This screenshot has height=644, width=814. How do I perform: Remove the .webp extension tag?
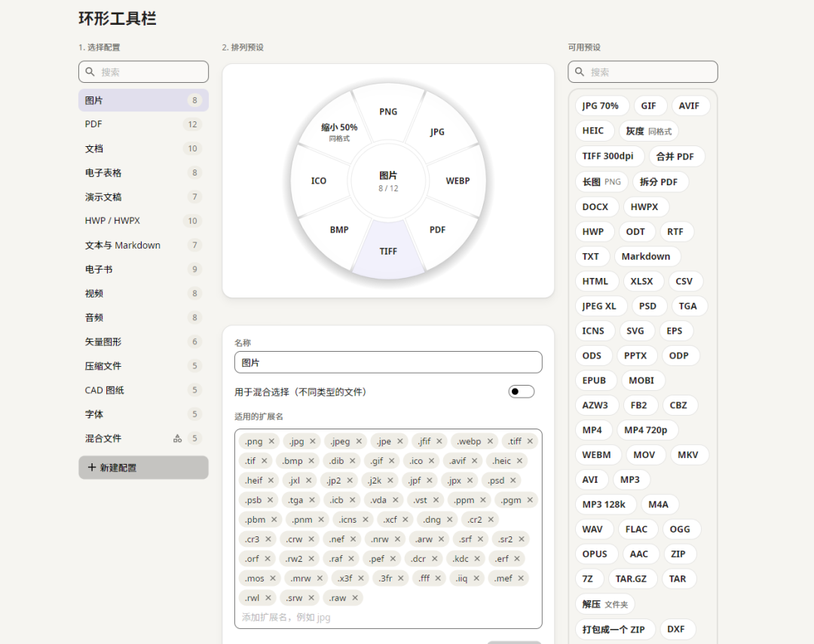490,441
